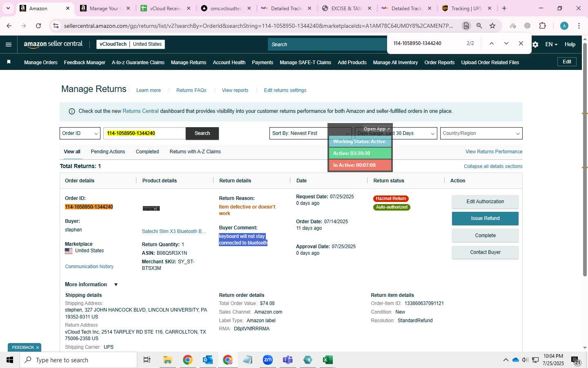
Task: Click the Task View taskbar icon
Action: coord(147,360)
